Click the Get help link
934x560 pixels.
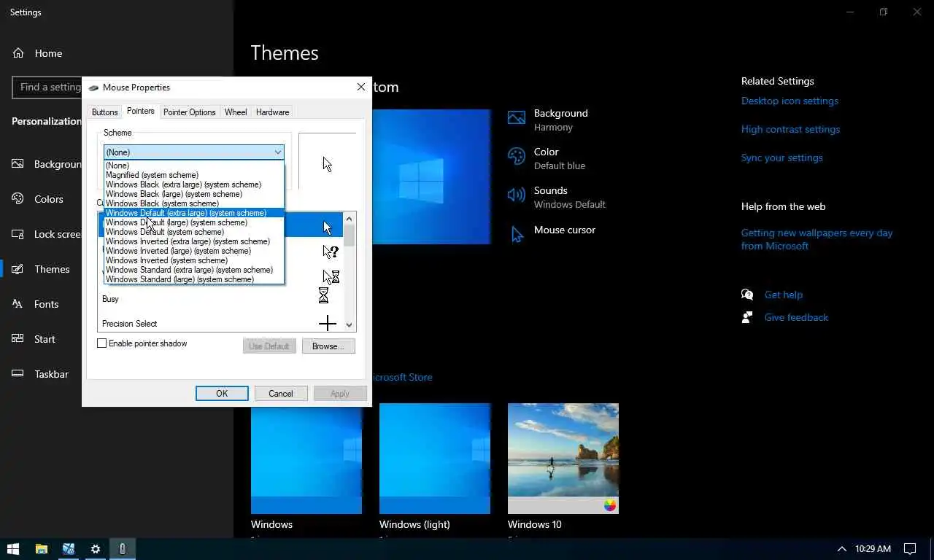click(783, 295)
